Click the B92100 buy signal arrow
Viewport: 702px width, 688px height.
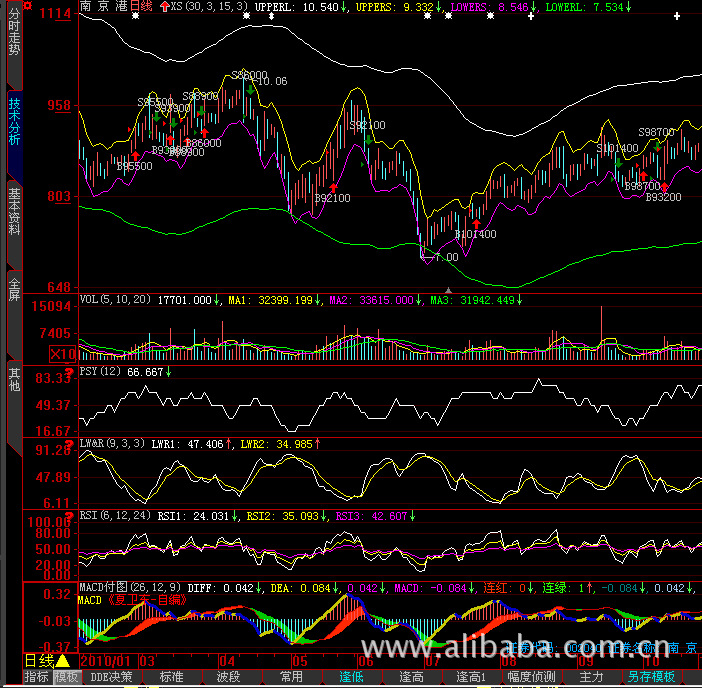tap(333, 187)
